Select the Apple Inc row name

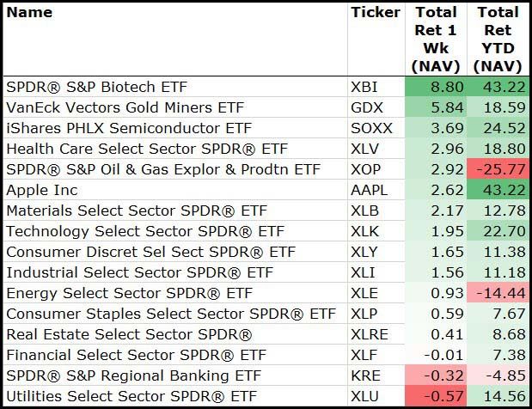pyautogui.click(x=41, y=190)
